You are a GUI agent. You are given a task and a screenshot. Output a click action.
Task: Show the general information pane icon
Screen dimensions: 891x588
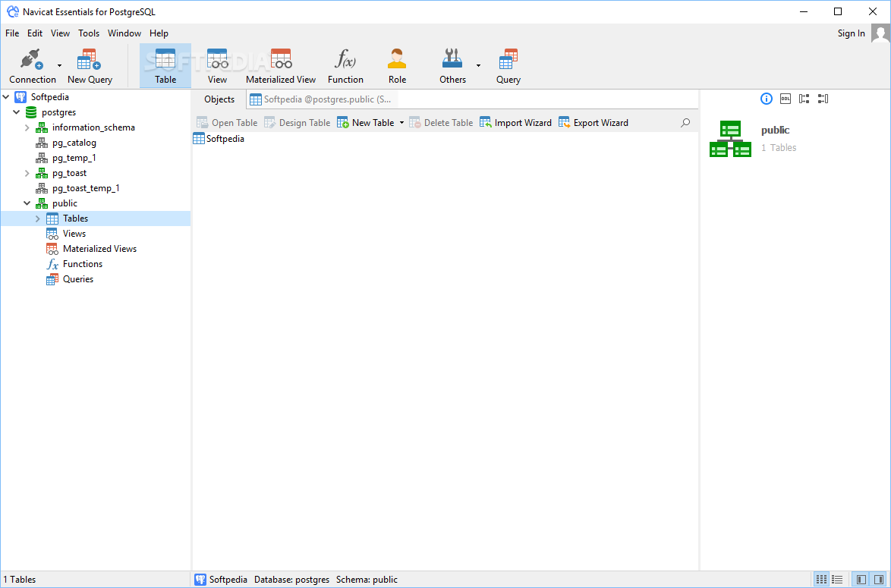click(767, 99)
